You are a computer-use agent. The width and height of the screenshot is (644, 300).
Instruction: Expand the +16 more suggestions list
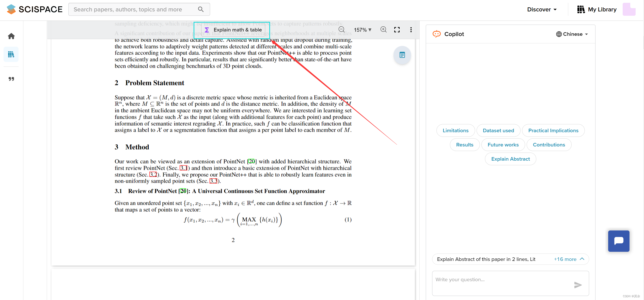[x=569, y=259]
